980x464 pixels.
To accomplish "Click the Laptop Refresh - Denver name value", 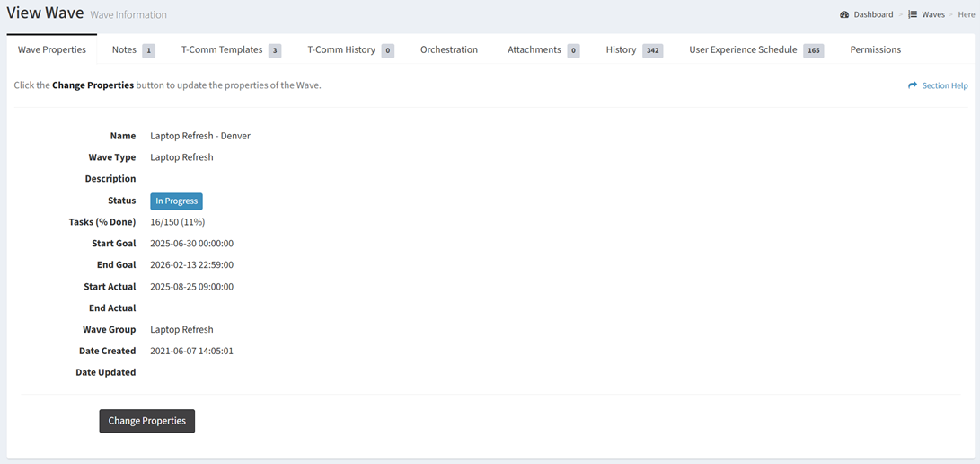I will [200, 136].
